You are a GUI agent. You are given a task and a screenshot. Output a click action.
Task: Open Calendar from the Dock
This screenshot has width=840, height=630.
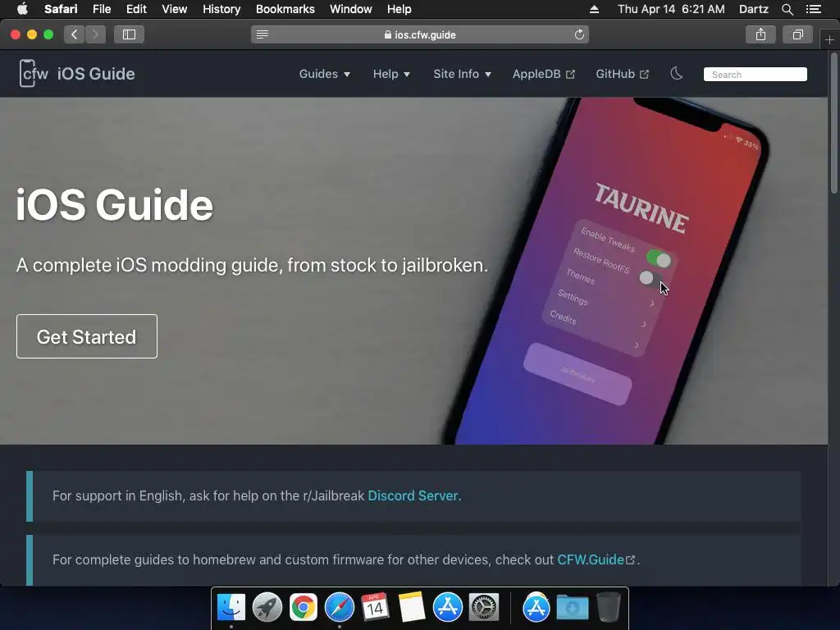tap(375, 607)
